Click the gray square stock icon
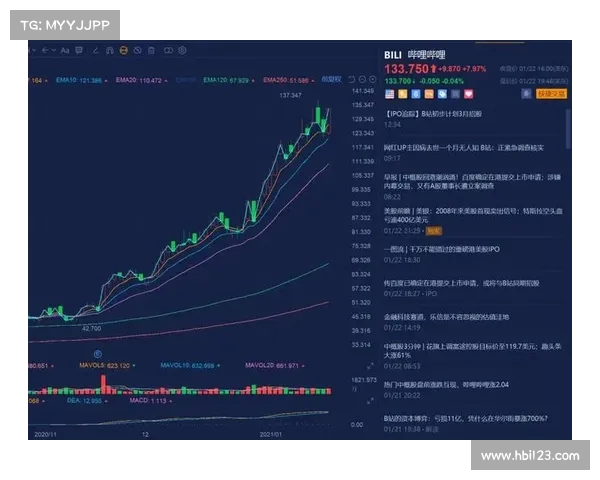Viewport: 600px width, 480px height. (455, 94)
